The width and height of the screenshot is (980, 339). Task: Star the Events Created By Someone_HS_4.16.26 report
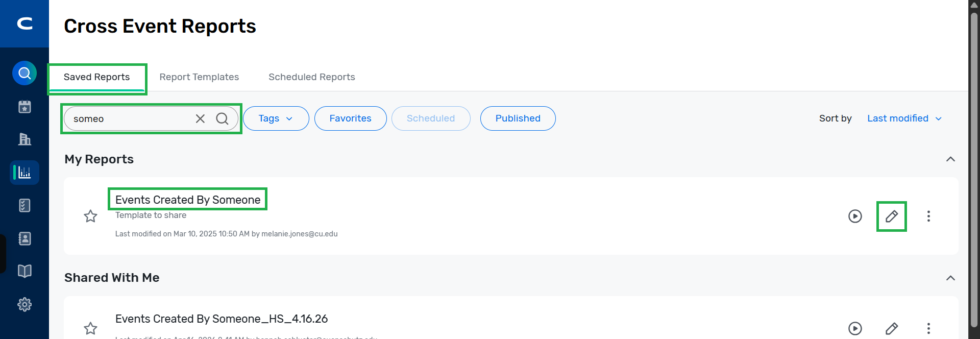pos(90,328)
